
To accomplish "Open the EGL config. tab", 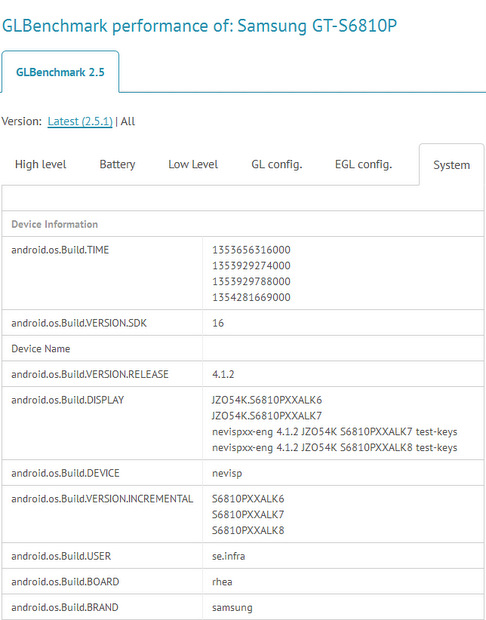I will point(363,164).
